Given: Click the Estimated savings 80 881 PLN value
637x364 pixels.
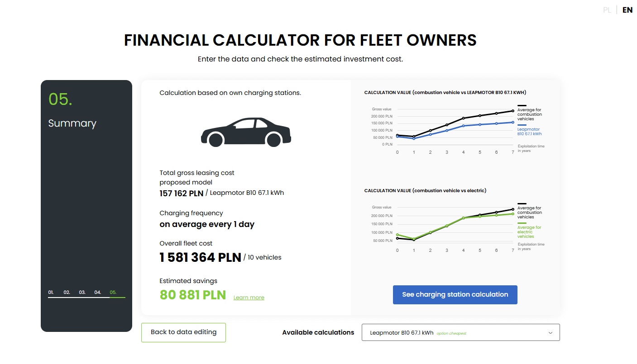Looking at the screenshot, I should [x=192, y=295].
